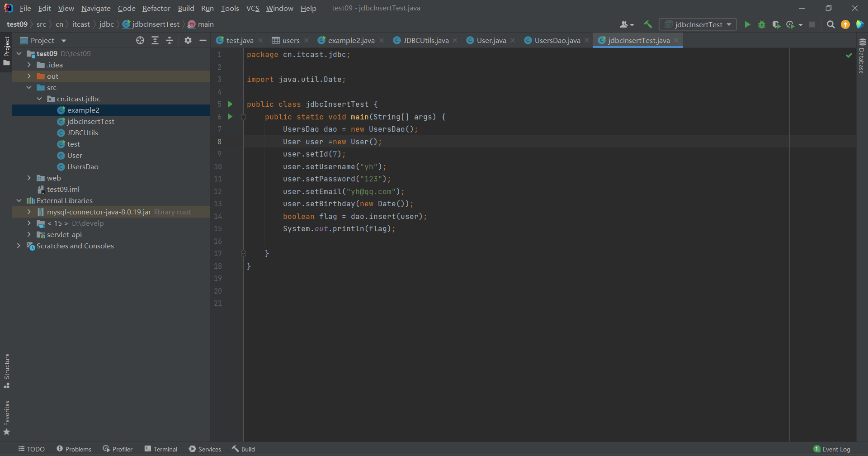Open Project panel settings gear
Image resolution: width=868 pixels, height=456 pixels.
click(x=188, y=40)
